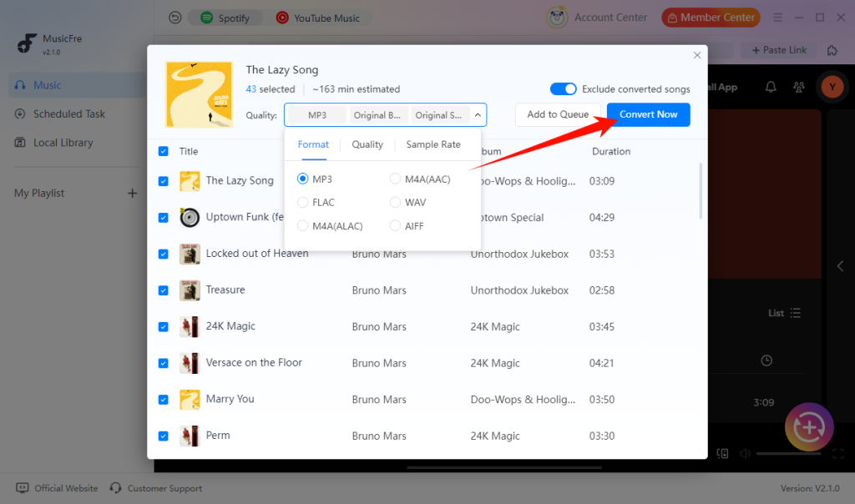The width and height of the screenshot is (855, 504).
Task: Toggle Exclude converted songs switch
Action: coord(563,88)
